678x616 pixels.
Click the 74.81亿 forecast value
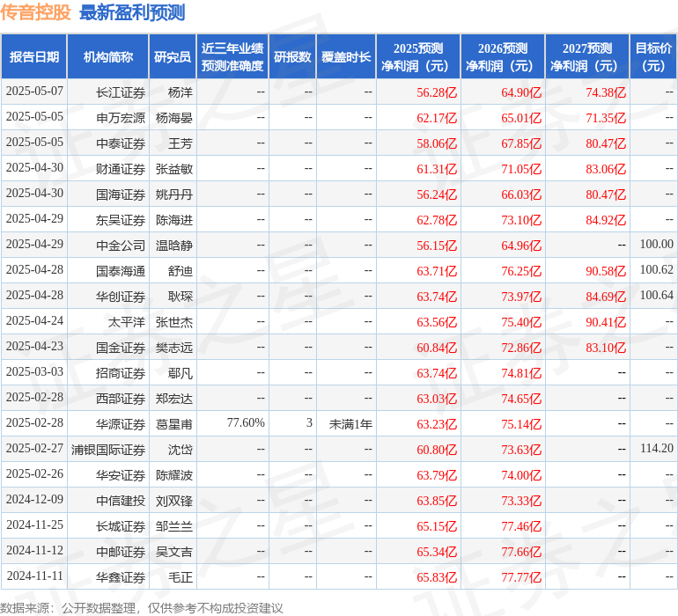521,373
